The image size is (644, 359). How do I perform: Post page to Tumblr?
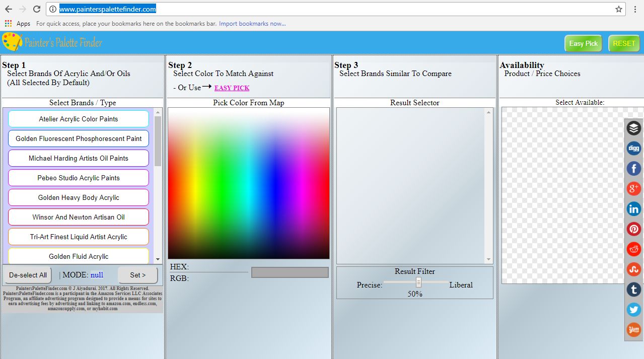(x=633, y=289)
